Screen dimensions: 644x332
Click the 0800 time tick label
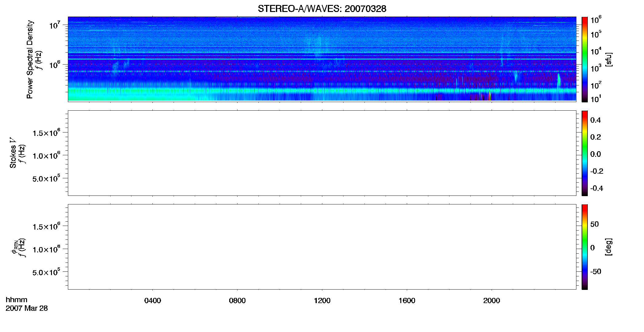point(237,301)
